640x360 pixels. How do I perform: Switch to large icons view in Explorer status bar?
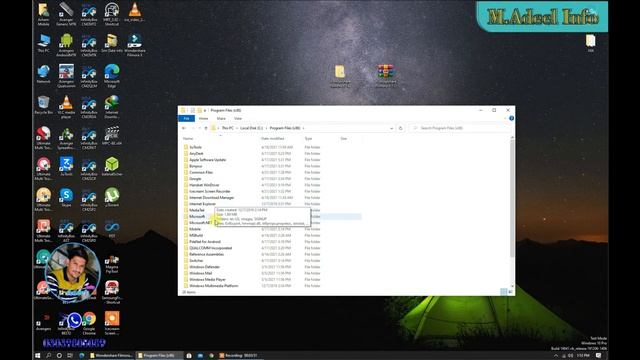tap(510, 292)
